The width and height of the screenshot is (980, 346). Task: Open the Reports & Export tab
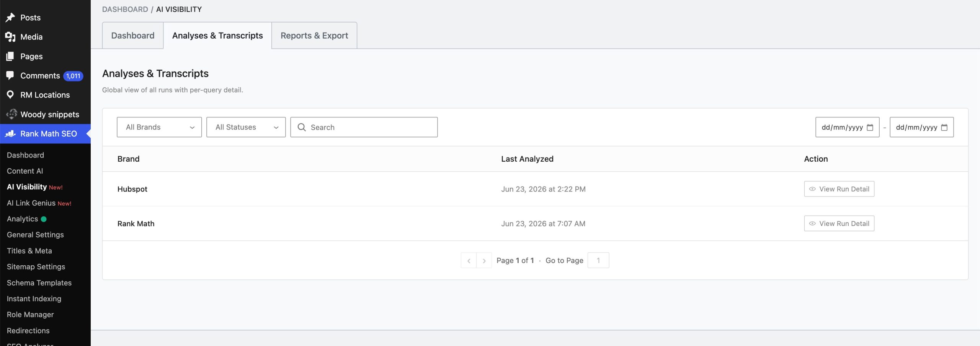[x=314, y=36]
